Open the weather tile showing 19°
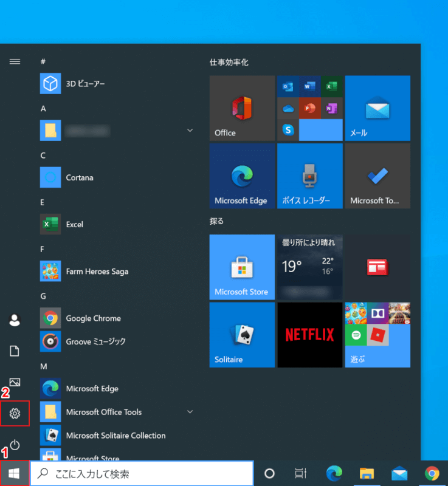Screen dimensions: 448x486 (309, 267)
